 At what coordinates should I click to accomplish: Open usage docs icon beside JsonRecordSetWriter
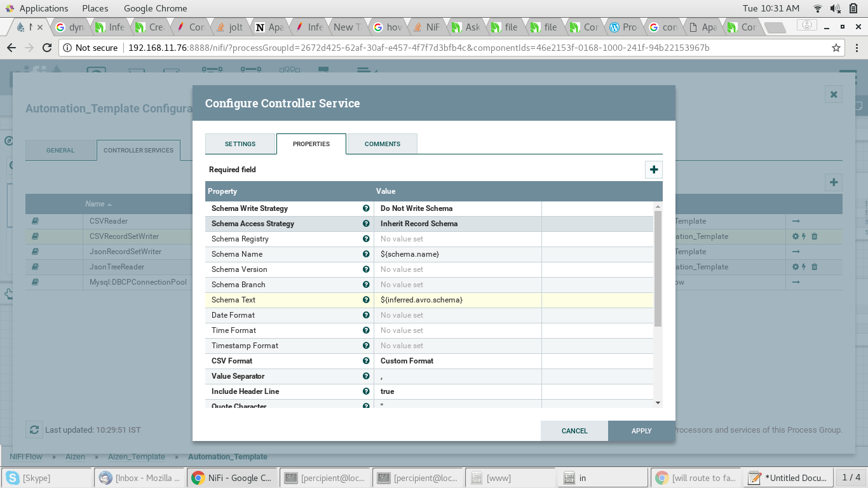pos(34,251)
